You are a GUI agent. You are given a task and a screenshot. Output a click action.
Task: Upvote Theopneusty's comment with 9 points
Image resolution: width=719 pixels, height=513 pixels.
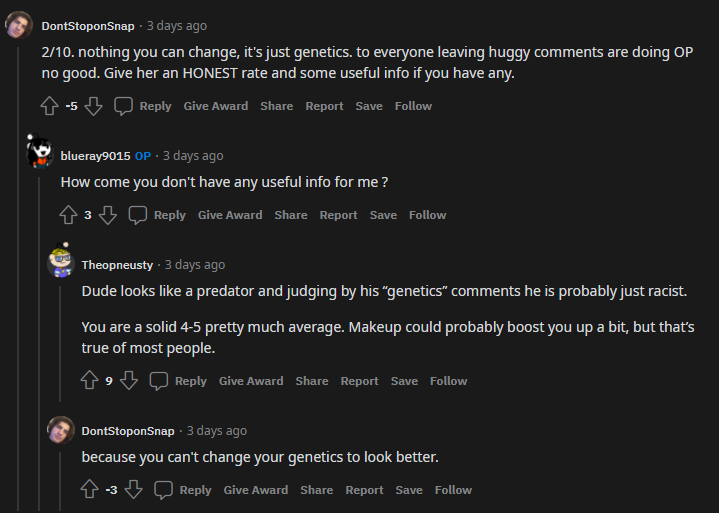(x=89, y=381)
